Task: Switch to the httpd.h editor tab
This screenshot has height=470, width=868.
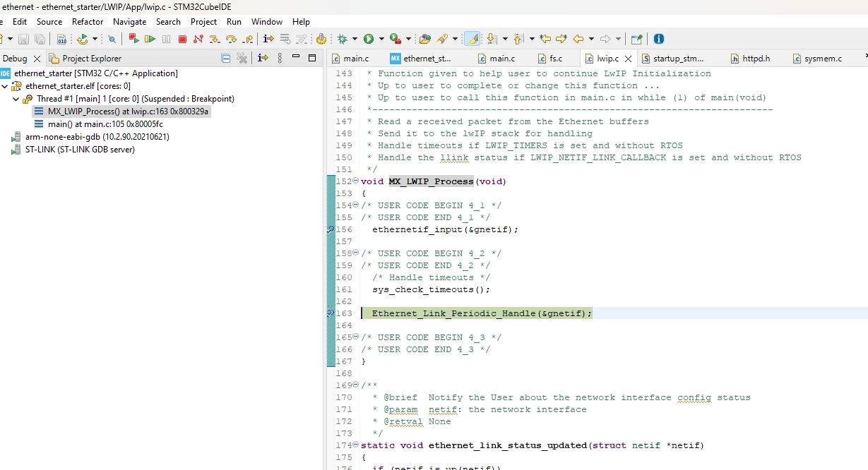Action: point(750,59)
